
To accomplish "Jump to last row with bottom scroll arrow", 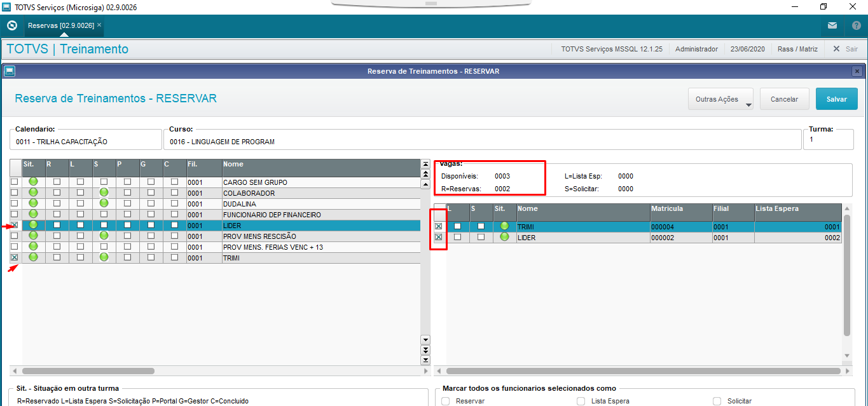I will tap(425, 360).
